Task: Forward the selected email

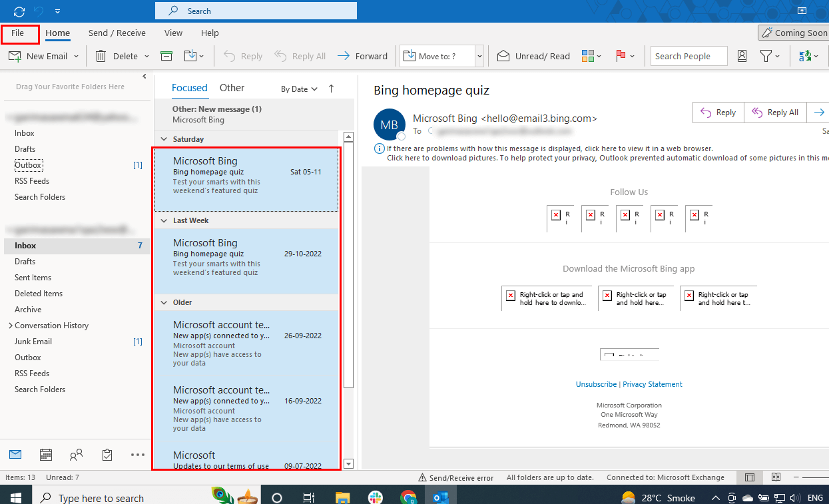Action: click(x=362, y=56)
